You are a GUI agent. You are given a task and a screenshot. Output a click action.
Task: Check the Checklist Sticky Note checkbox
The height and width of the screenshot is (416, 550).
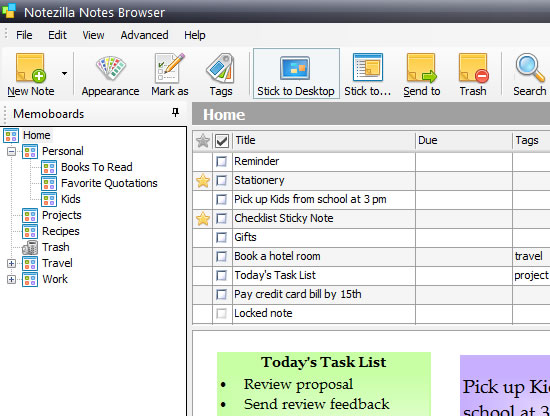[x=221, y=218]
